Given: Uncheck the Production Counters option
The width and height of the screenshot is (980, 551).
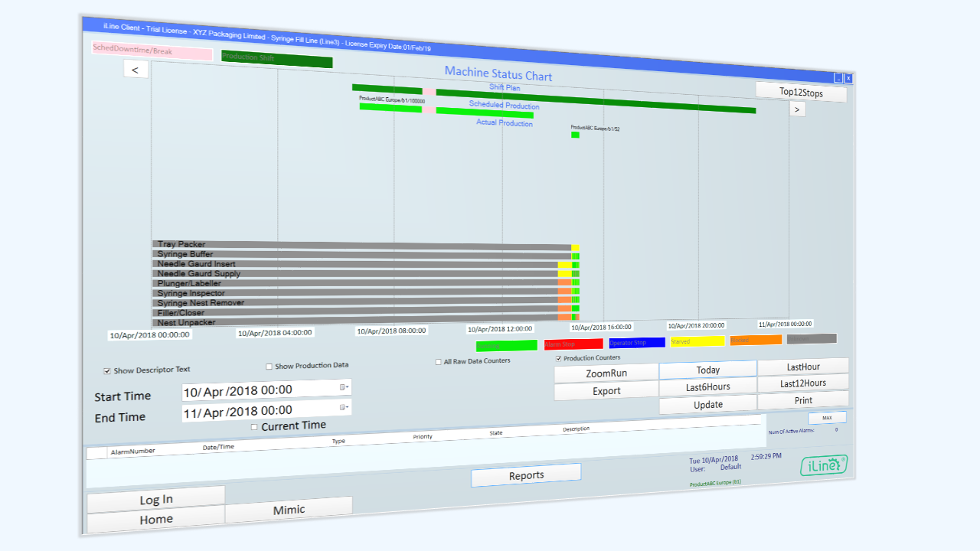Looking at the screenshot, I should pos(559,358).
